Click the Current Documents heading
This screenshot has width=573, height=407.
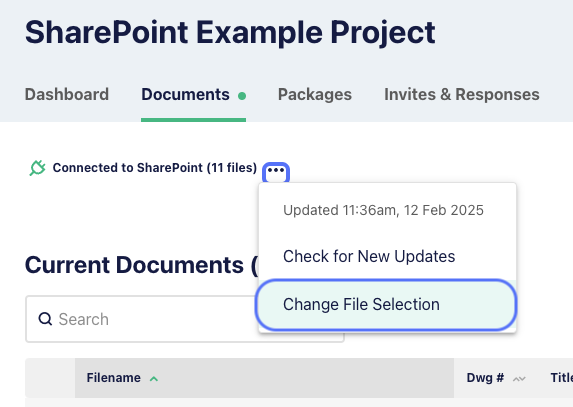tap(141, 265)
